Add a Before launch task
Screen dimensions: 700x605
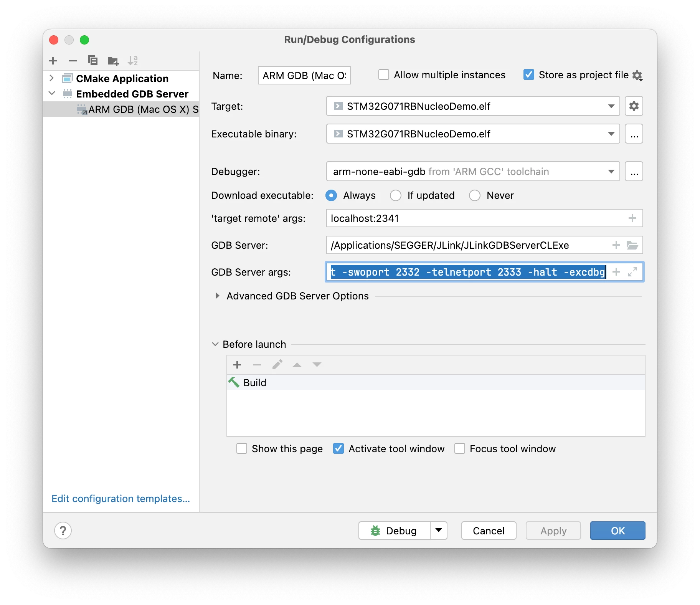click(x=237, y=365)
